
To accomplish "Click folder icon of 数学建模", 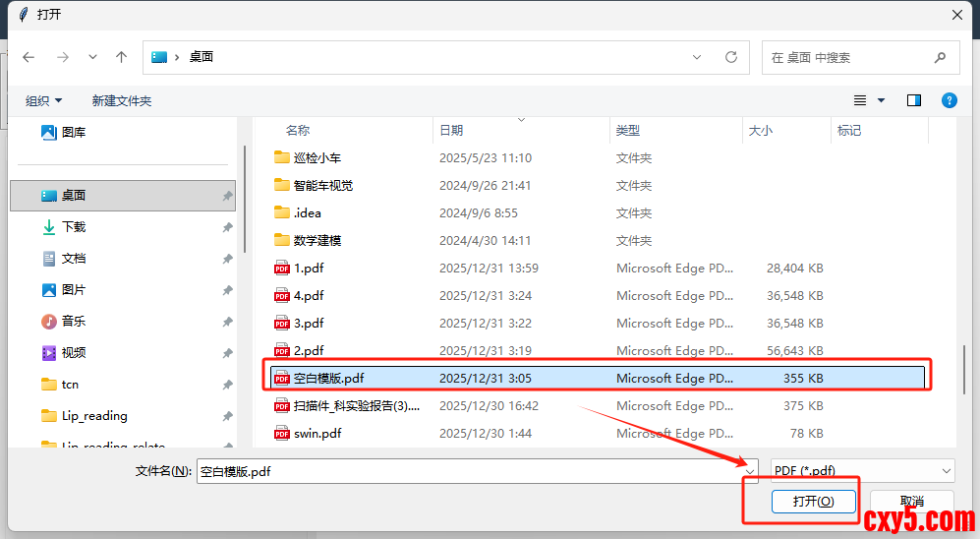I will pos(282,239).
